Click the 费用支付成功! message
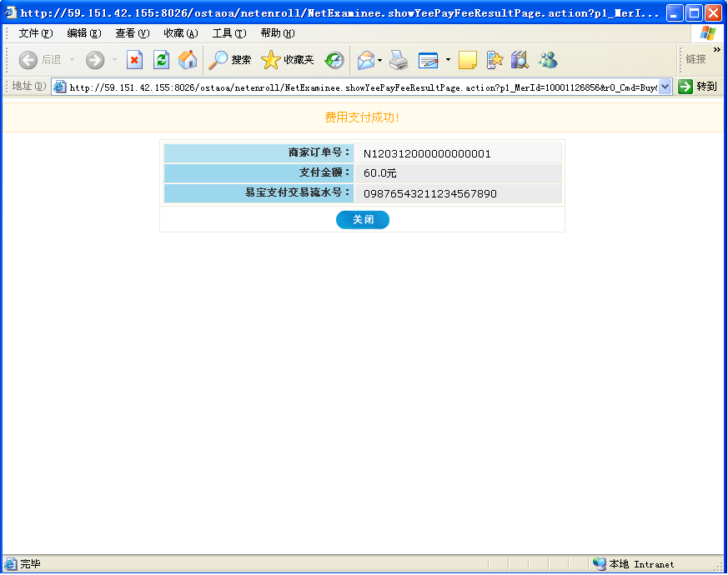Image resolution: width=728 pixels, height=575 pixels. coord(362,117)
